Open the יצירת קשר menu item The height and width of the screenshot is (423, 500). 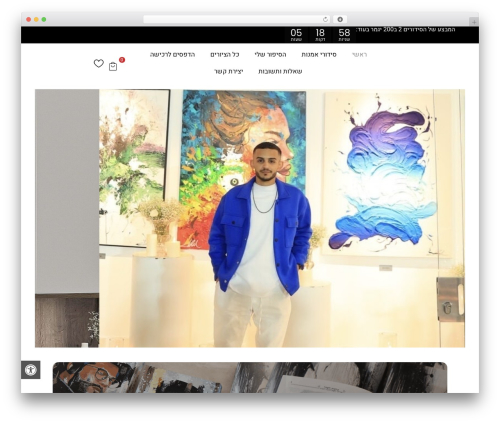pyautogui.click(x=229, y=71)
